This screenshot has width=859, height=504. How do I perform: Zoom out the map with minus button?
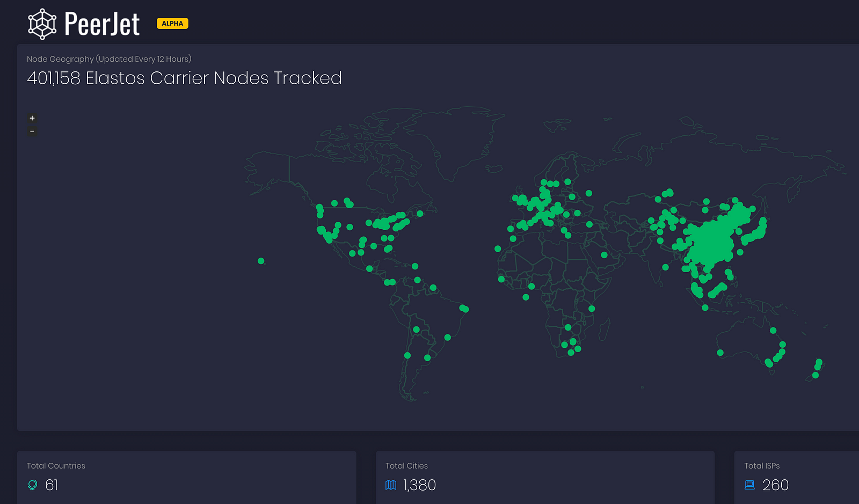(x=32, y=132)
